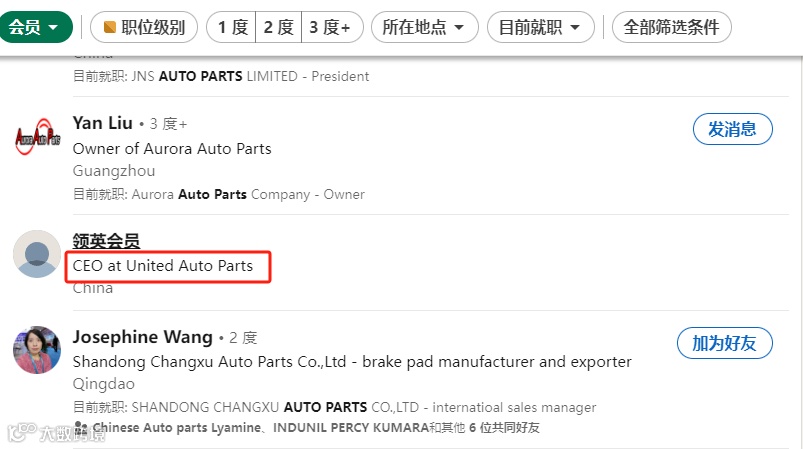Image resolution: width=803 pixels, height=449 pixels.
Task: Toggle the 3 度+ connection filter
Action: click(x=330, y=27)
